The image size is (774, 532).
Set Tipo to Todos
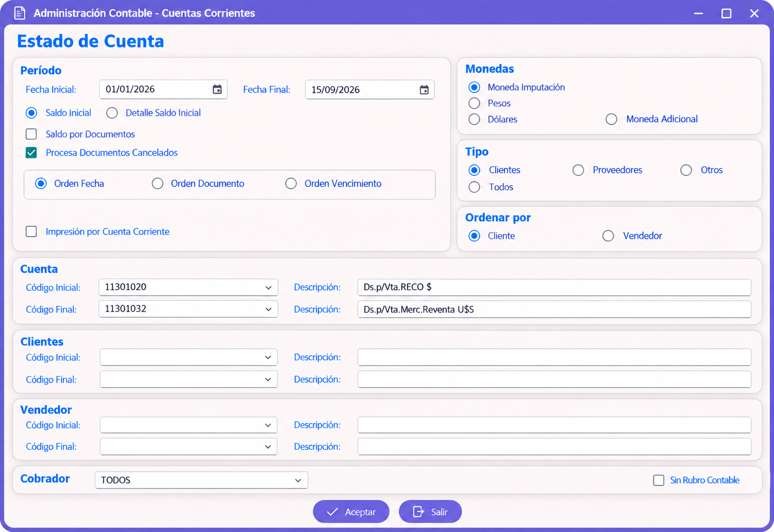[x=474, y=187]
